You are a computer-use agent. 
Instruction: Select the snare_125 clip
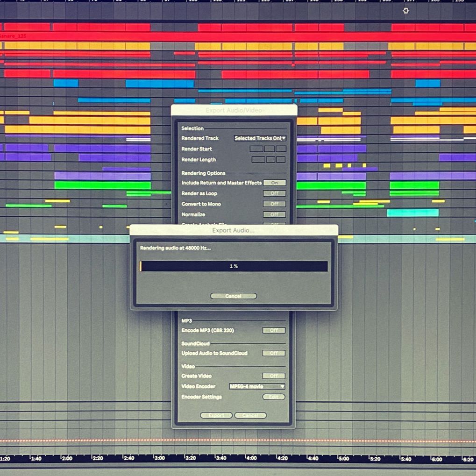click(238, 36)
